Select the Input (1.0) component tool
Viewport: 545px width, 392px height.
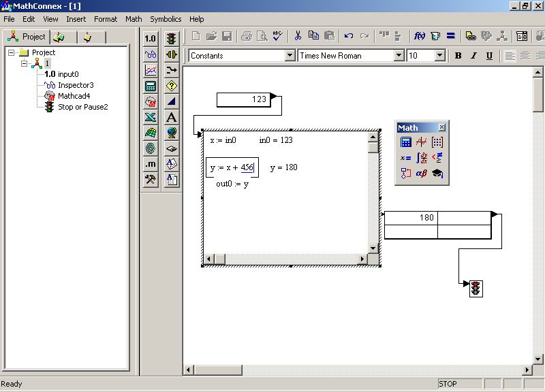click(x=150, y=38)
